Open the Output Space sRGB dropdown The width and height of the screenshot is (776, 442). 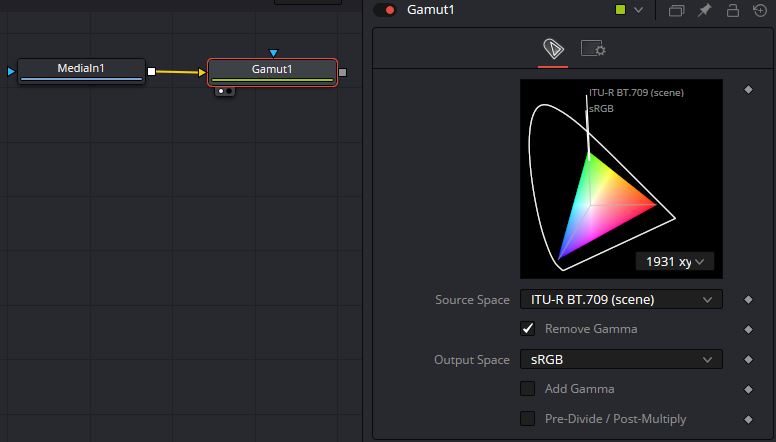621,359
